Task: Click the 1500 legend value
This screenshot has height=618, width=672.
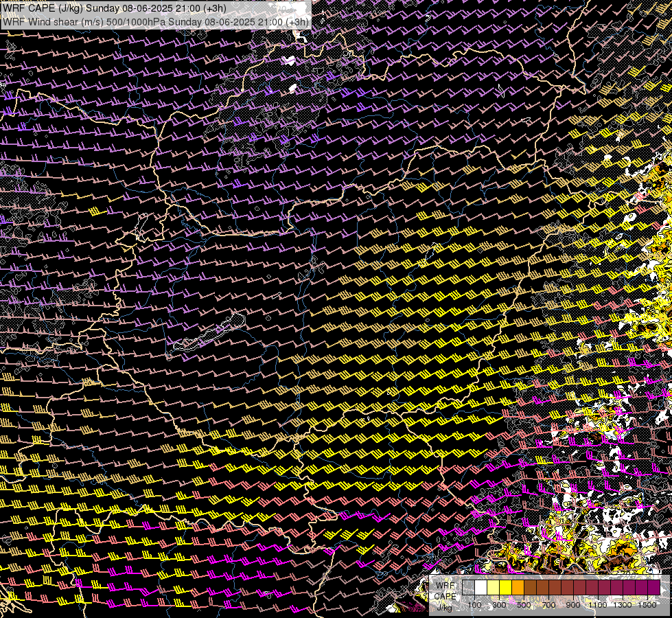Action: (647, 605)
